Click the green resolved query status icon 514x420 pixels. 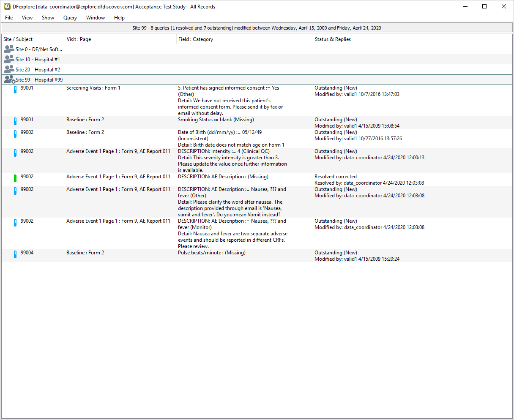[x=15, y=179]
